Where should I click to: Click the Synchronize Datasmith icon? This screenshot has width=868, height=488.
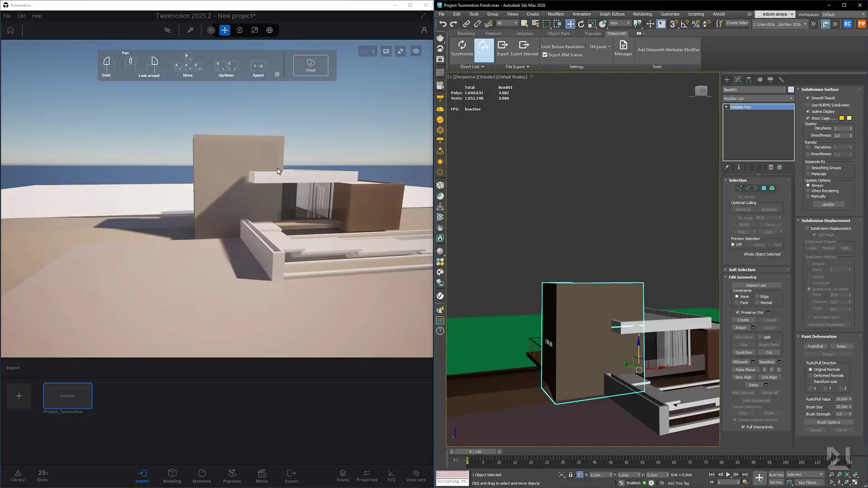pos(462,45)
